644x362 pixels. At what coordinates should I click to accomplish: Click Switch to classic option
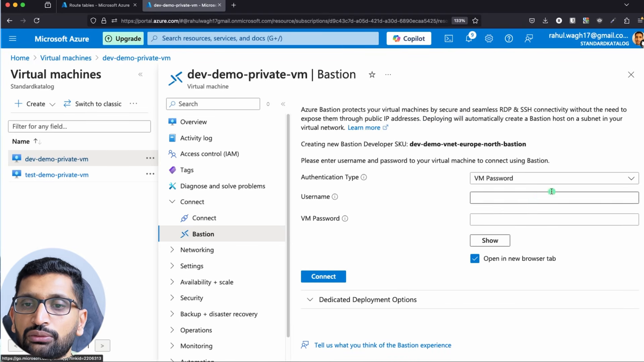(93, 104)
